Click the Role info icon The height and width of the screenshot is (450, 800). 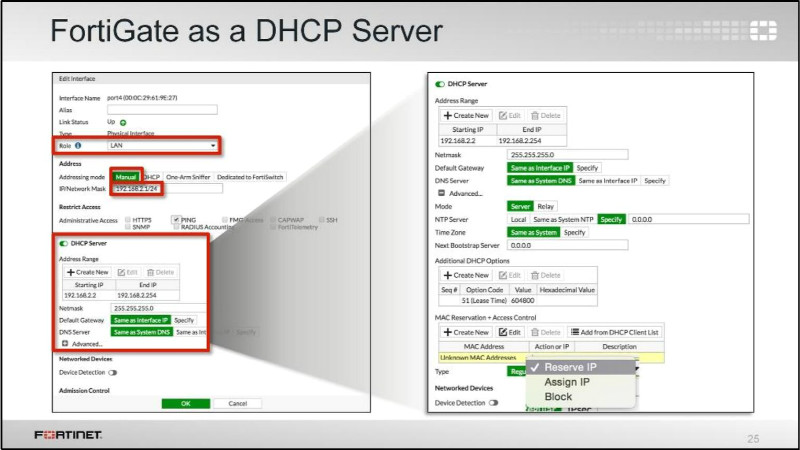78,145
